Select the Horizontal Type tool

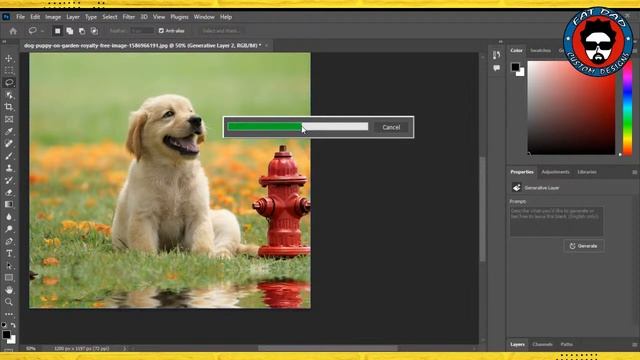tap(9, 253)
